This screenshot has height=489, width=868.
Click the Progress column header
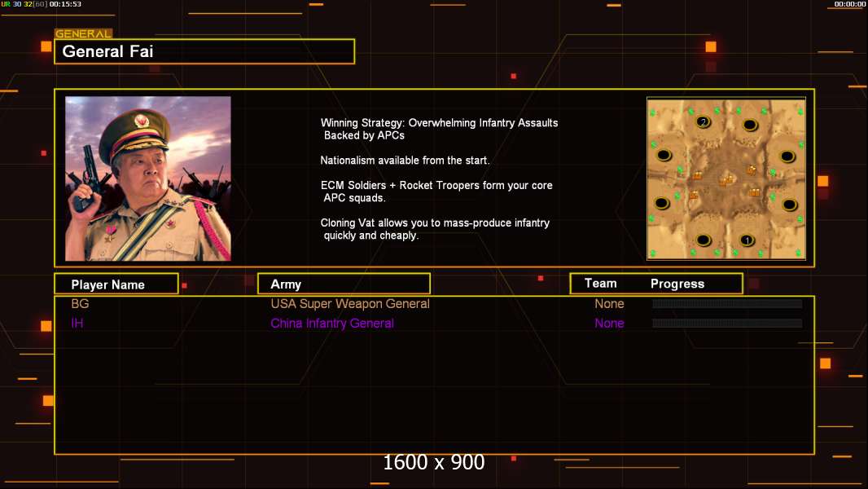click(x=677, y=284)
